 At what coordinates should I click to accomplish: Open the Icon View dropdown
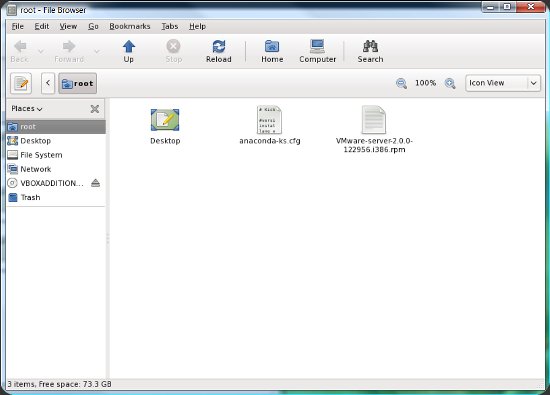click(x=503, y=83)
